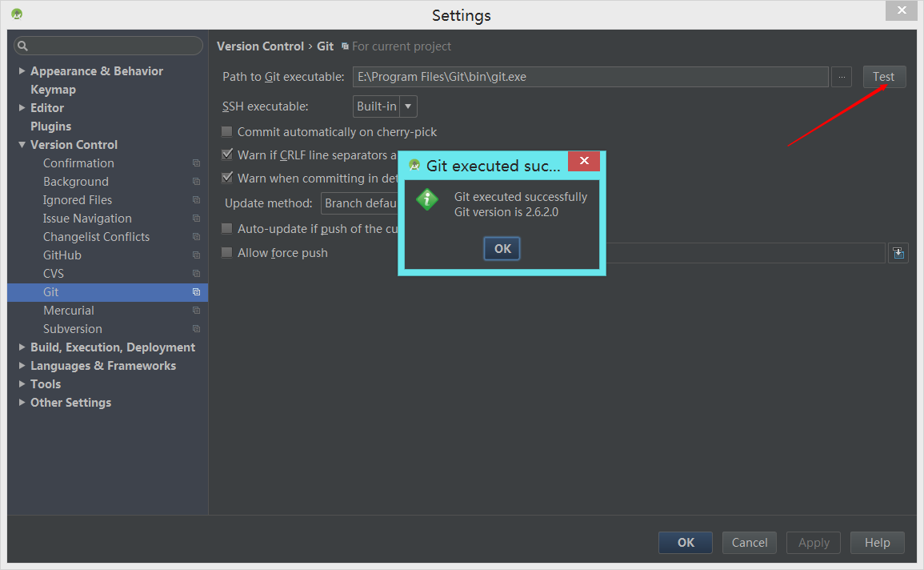Viewport: 924px width, 570px height.
Task: Expand the Editor section
Action: (22, 108)
